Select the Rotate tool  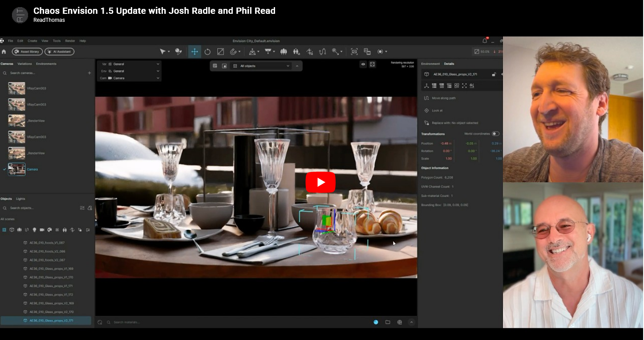(x=207, y=52)
